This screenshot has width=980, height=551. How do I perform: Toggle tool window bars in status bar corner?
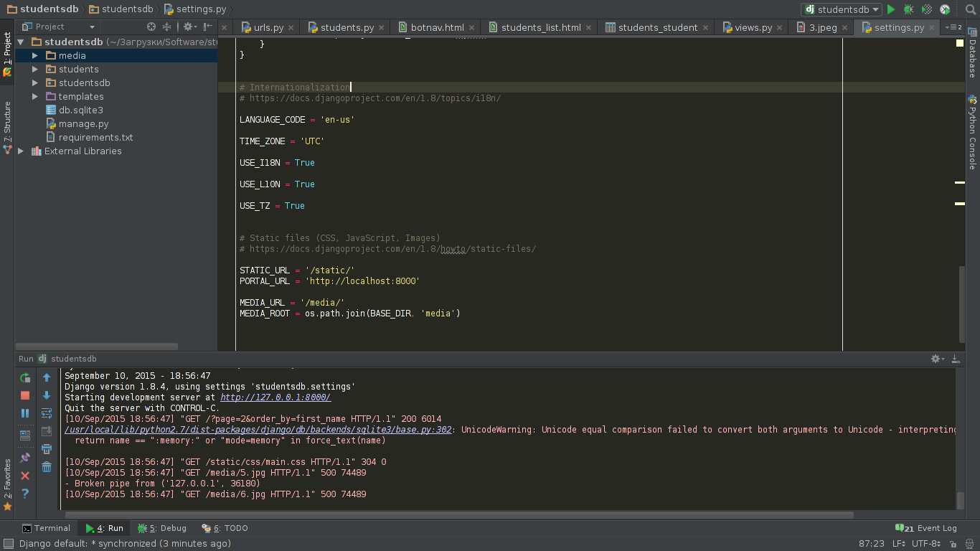[8, 544]
